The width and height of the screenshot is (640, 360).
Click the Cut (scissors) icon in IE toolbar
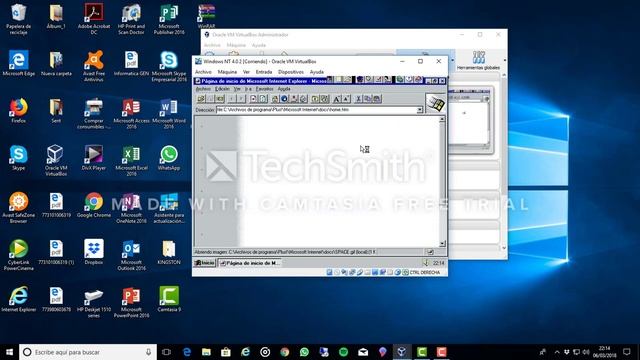tap(358, 99)
